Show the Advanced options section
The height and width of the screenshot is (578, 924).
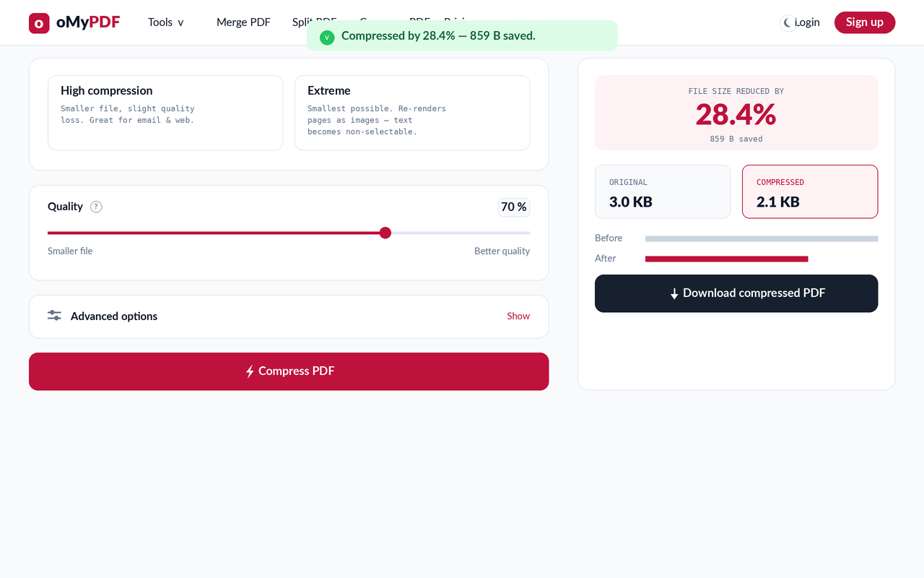[x=518, y=316]
